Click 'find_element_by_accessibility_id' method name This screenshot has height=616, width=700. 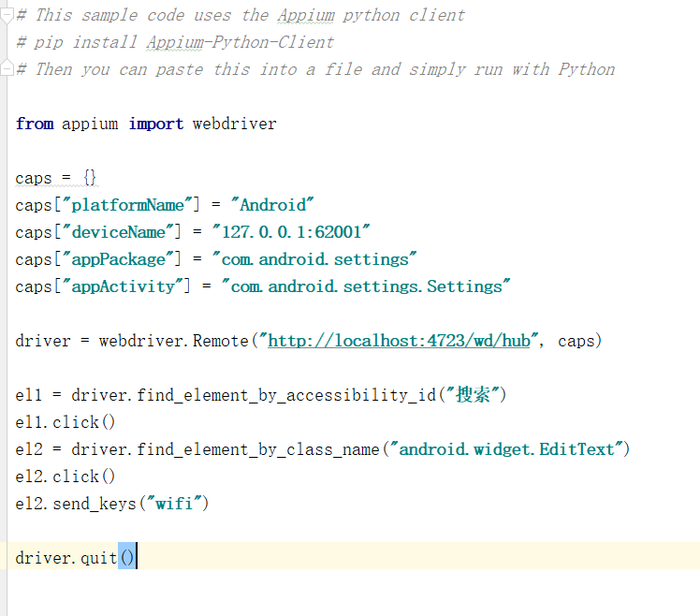coord(286,395)
